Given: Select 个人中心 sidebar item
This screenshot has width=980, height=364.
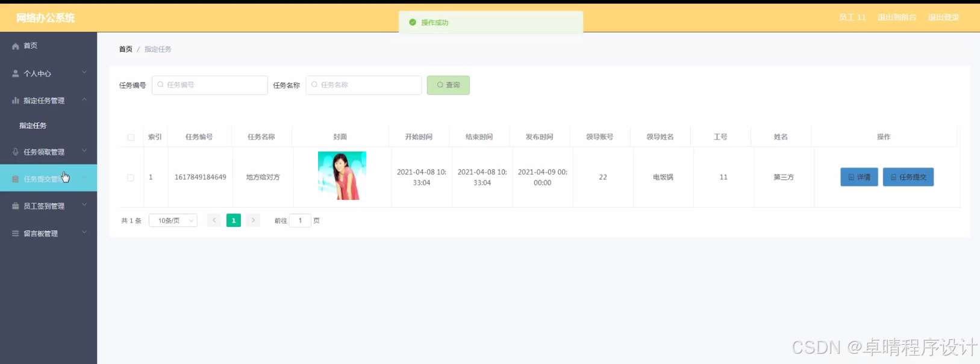Looking at the screenshot, I should [x=48, y=73].
